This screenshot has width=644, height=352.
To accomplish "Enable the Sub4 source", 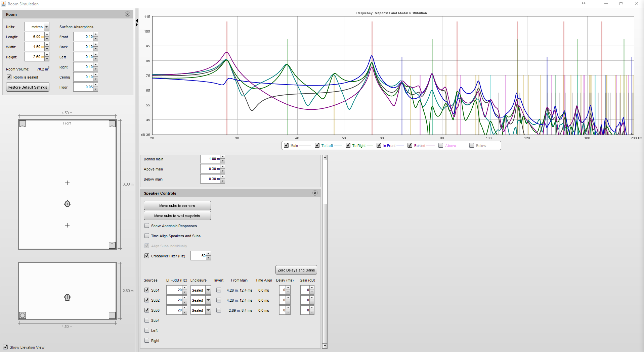I will [x=147, y=320].
